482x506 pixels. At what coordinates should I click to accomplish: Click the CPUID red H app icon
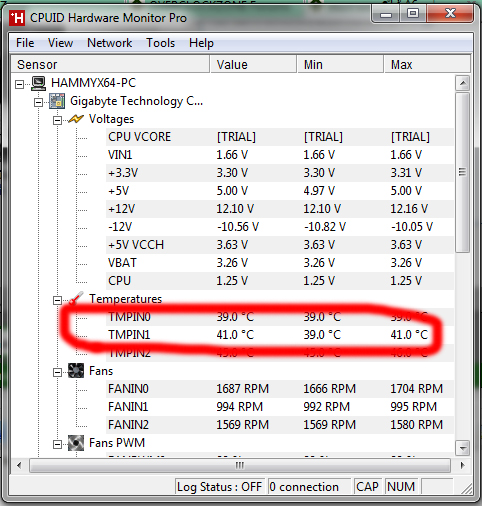pyautogui.click(x=17, y=18)
